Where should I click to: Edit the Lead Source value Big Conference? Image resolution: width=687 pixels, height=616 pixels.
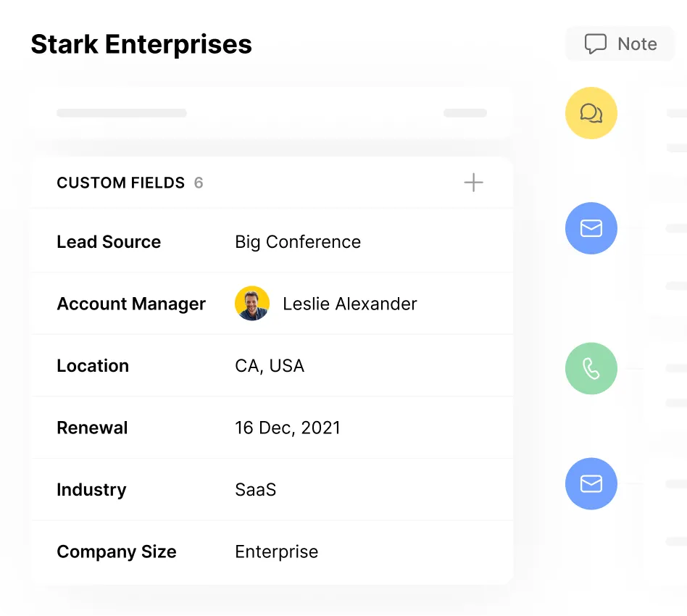click(x=297, y=242)
